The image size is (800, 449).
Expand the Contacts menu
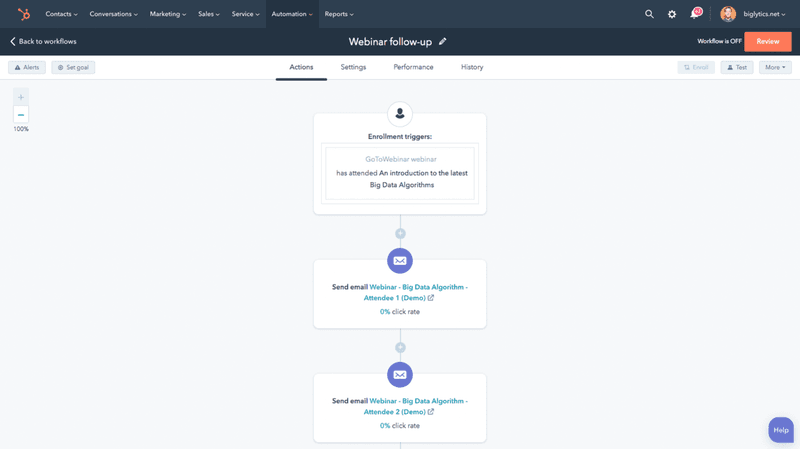tap(61, 14)
